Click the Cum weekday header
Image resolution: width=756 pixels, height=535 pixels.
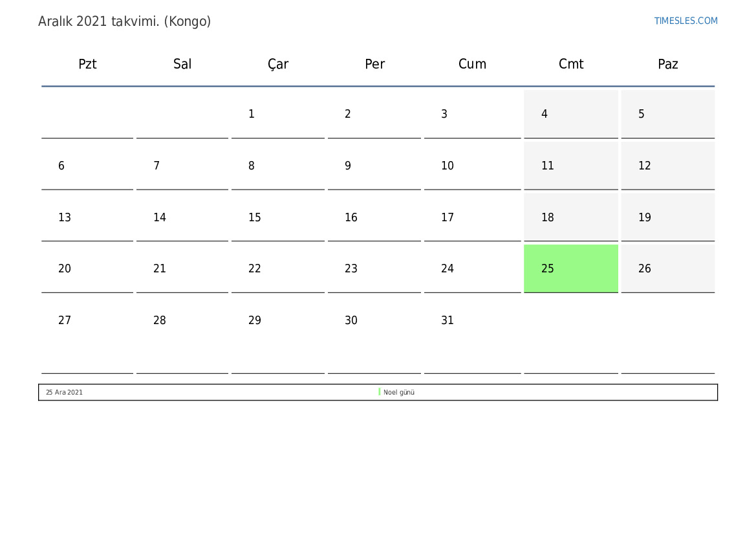[x=472, y=64]
